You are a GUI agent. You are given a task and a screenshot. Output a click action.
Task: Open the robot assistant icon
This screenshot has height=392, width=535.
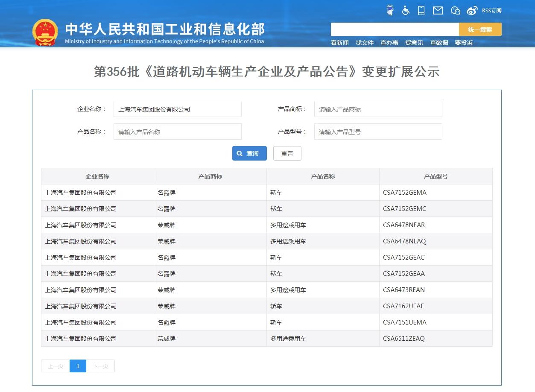390,11
